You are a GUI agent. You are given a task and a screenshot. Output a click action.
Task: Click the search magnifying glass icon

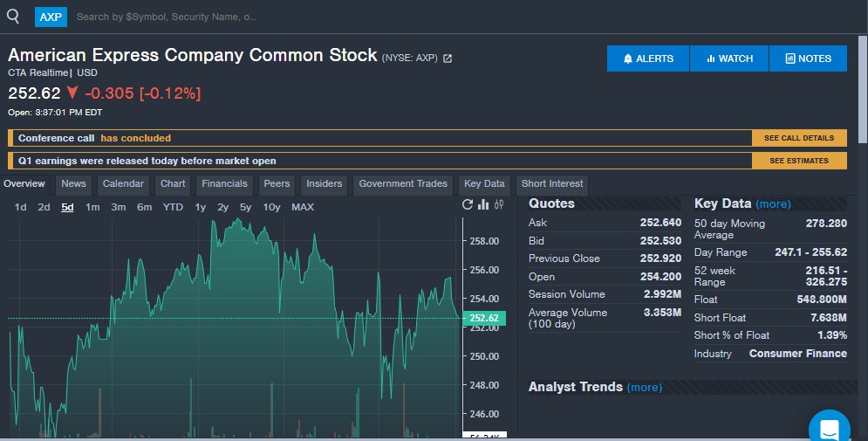click(13, 16)
